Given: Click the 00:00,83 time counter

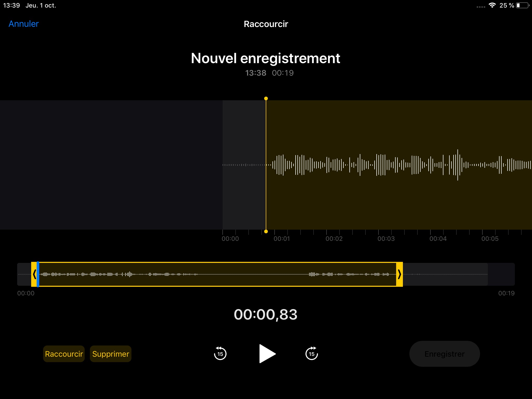Looking at the screenshot, I should click(265, 315).
